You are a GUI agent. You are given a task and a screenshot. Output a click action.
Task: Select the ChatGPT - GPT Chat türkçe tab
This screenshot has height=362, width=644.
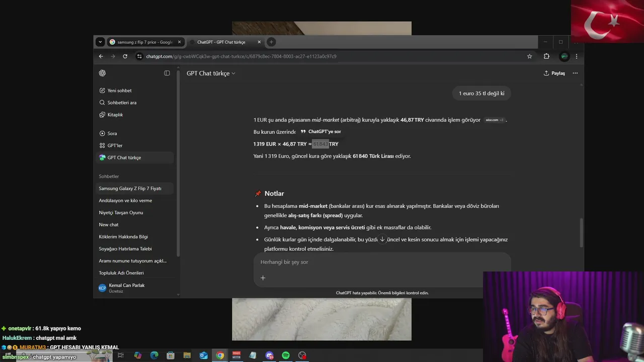coord(226,42)
